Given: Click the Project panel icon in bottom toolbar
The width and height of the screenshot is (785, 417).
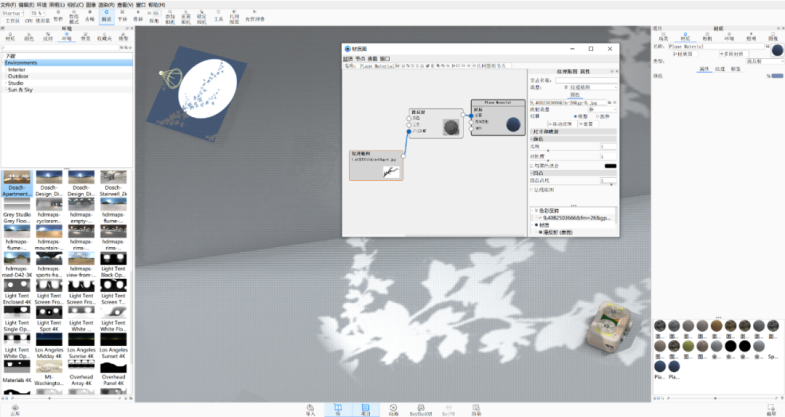Looking at the screenshot, I should 365,408.
